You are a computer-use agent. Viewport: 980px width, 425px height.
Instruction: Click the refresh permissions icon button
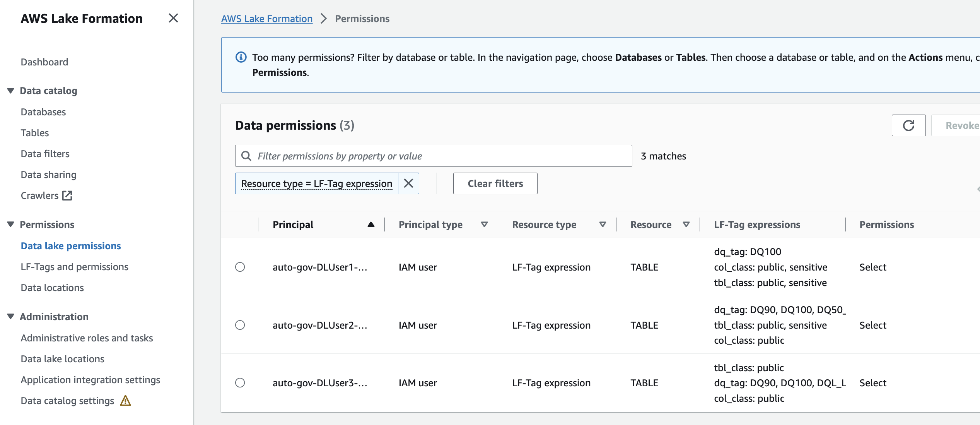click(908, 125)
